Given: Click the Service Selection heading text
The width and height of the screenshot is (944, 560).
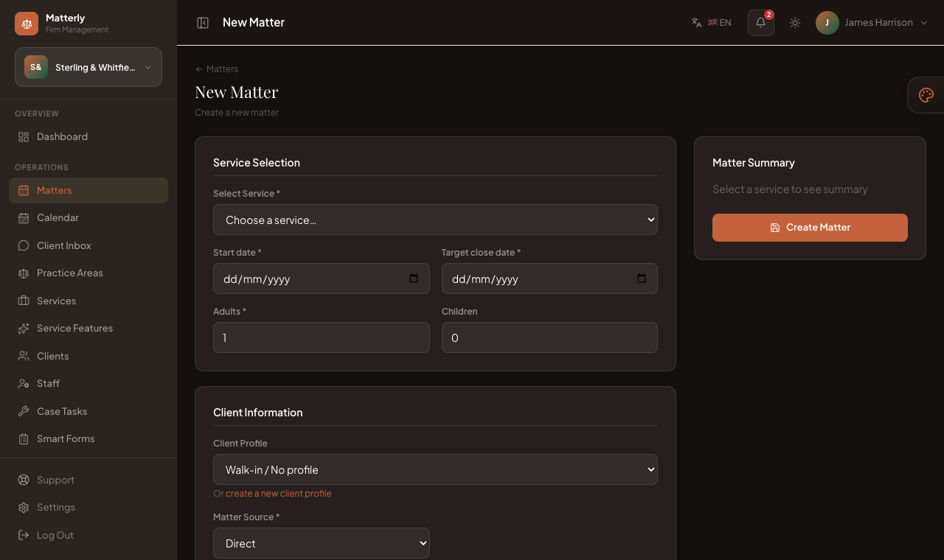Looking at the screenshot, I should click(x=257, y=163).
